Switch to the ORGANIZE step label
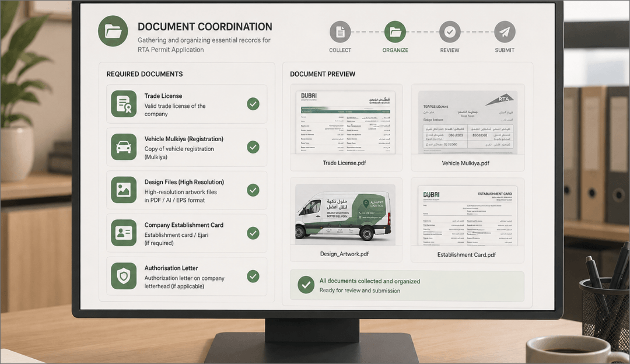This screenshot has width=630, height=364. [x=395, y=50]
